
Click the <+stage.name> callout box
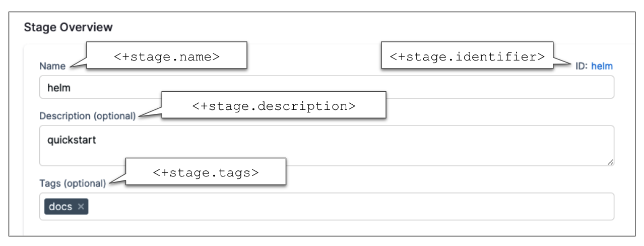click(x=167, y=56)
